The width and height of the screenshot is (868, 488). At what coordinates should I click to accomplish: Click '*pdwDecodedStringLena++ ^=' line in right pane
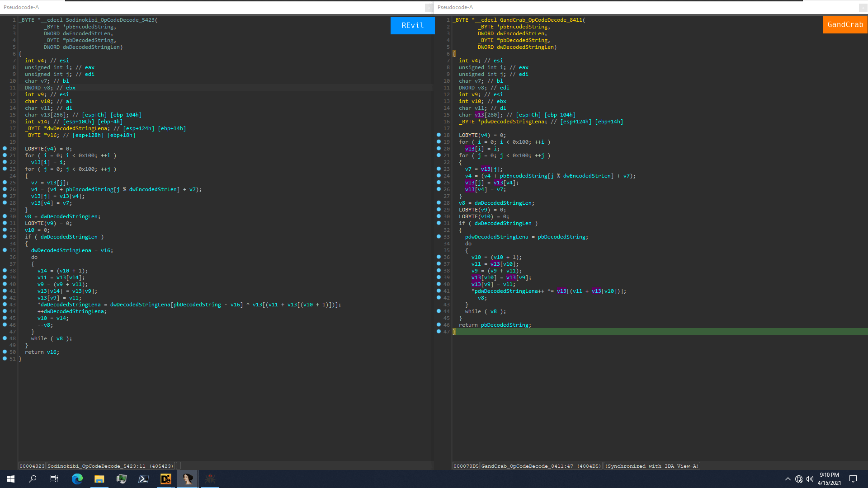point(549,291)
